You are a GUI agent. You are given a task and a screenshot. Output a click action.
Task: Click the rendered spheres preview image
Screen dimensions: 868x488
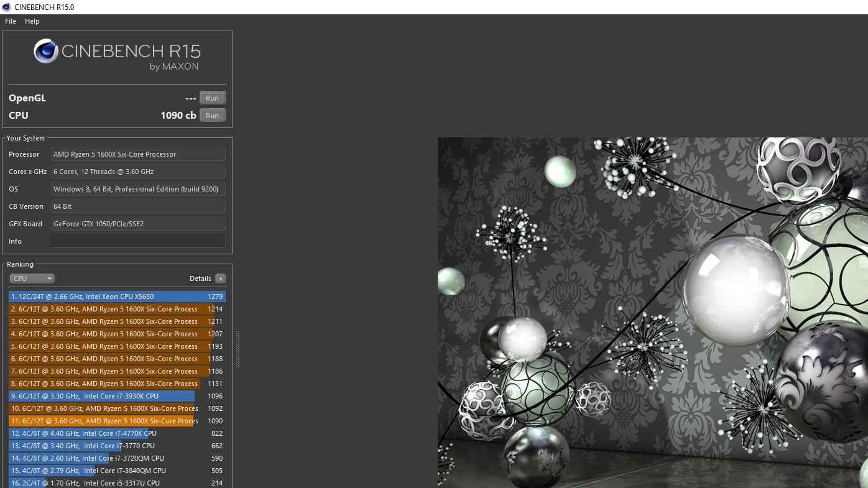(653, 313)
